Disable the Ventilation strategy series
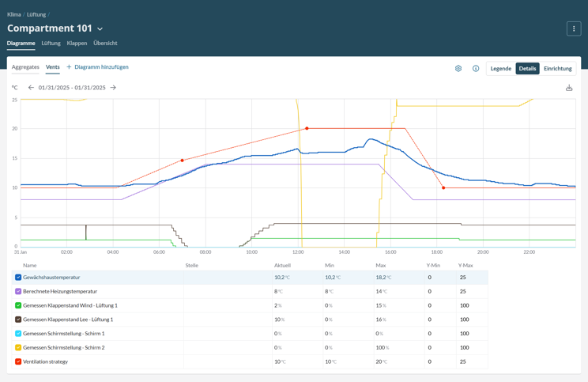The width and height of the screenshot is (588, 382). pos(18,361)
